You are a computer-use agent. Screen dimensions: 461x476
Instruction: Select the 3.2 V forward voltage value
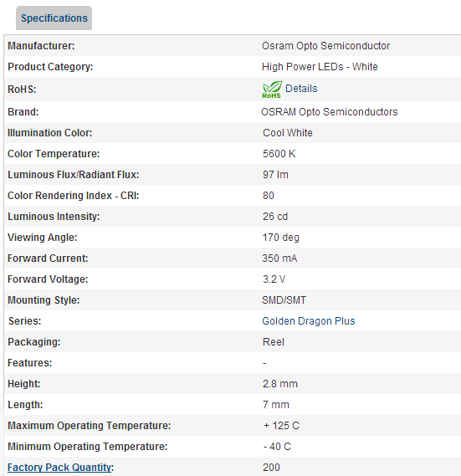274,279
